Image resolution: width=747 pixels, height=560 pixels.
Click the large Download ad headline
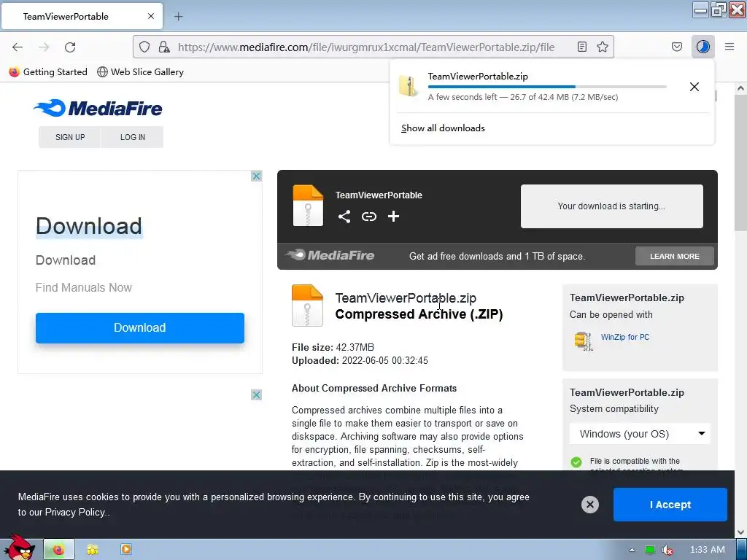(89, 226)
